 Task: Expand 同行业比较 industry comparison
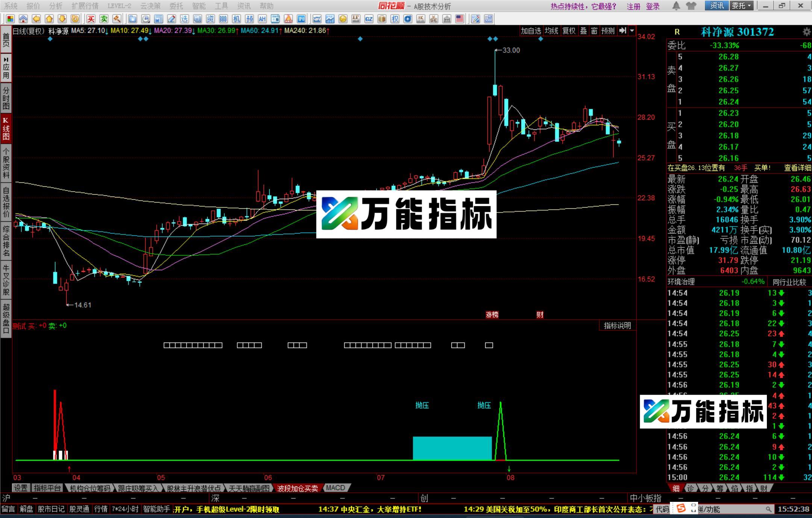[x=789, y=282]
